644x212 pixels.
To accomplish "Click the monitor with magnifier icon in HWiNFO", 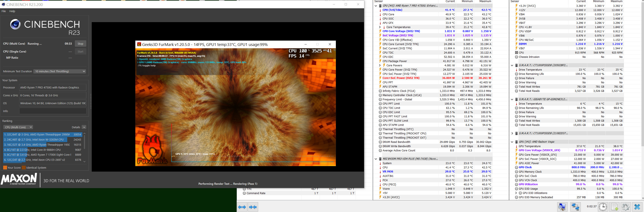I will [562, 207].
